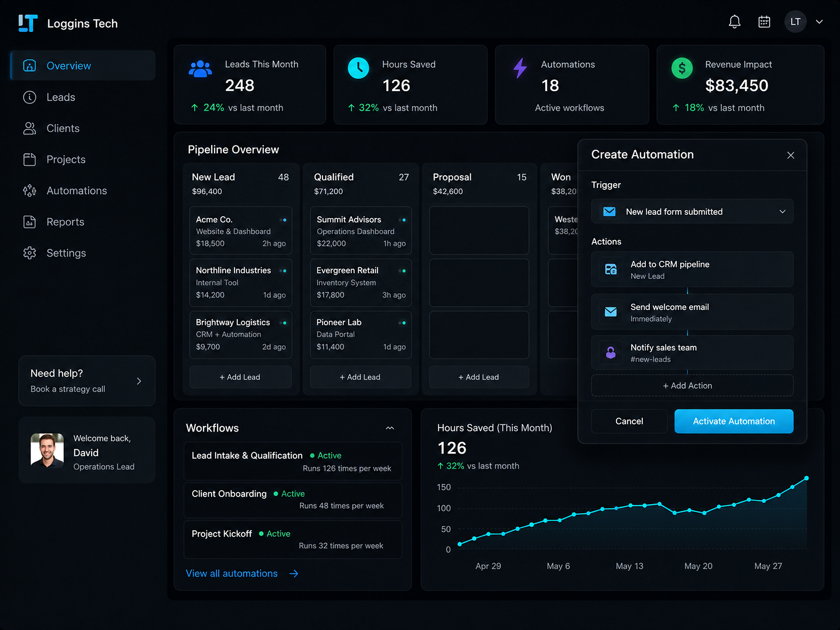Viewport: 840px width, 630px height.
Task: Select the Send welcome email action
Action: coord(692,312)
